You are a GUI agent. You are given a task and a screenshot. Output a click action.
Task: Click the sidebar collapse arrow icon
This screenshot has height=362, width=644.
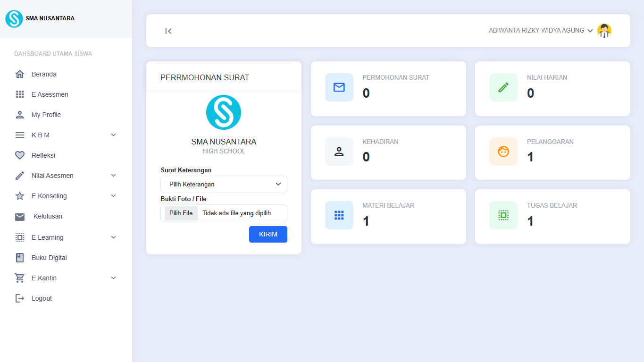168,31
